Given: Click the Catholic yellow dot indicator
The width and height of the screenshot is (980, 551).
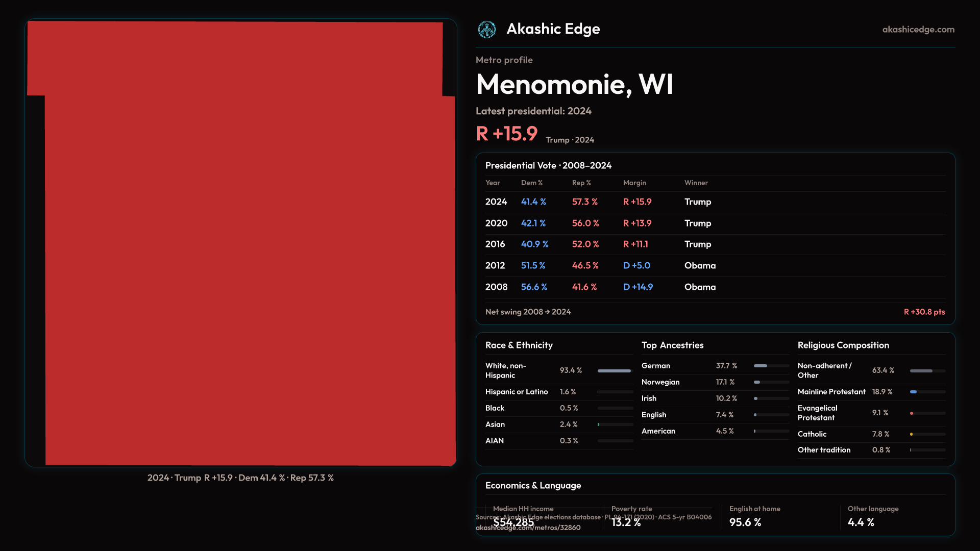Looking at the screenshot, I should (x=911, y=434).
